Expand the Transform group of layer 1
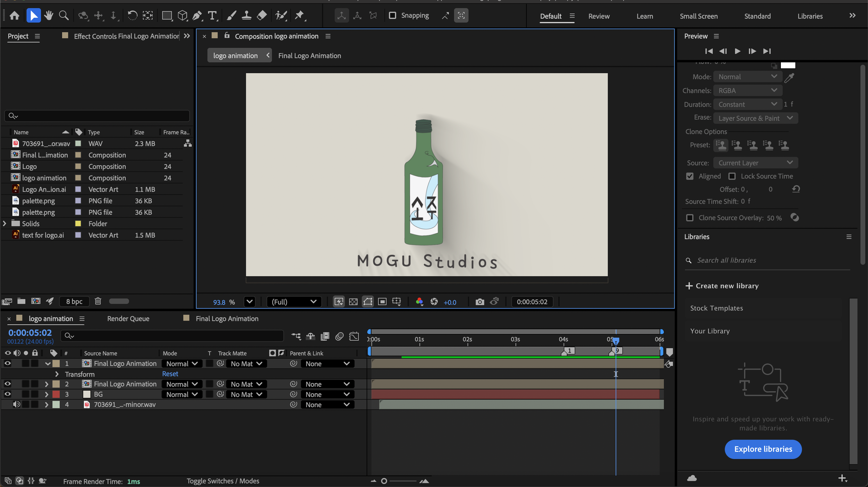 (57, 374)
